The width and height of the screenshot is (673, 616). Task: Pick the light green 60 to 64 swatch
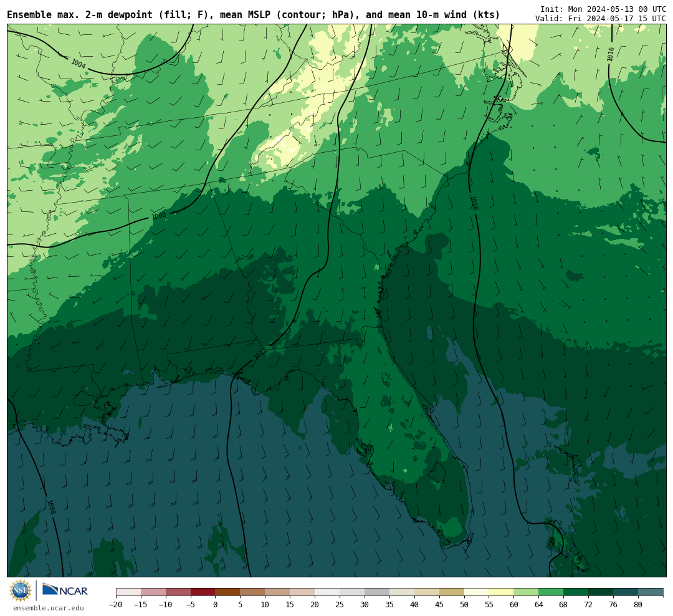(x=527, y=592)
